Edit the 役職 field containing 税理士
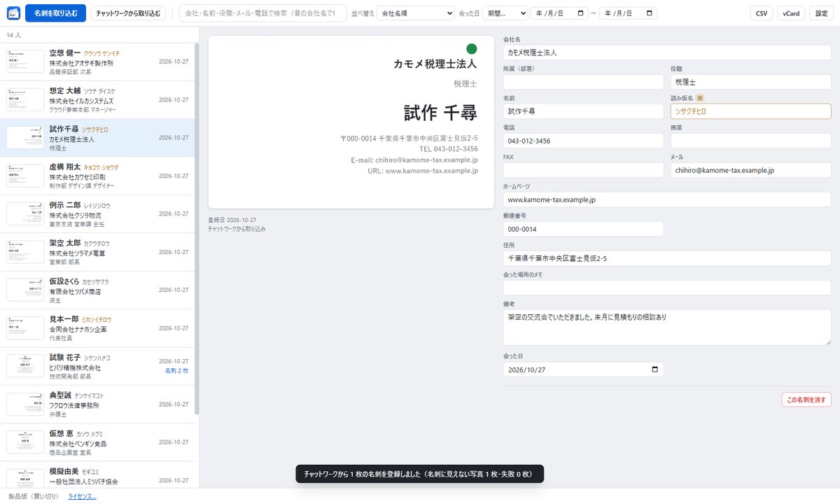The height and width of the screenshot is (504, 840). [x=751, y=82]
